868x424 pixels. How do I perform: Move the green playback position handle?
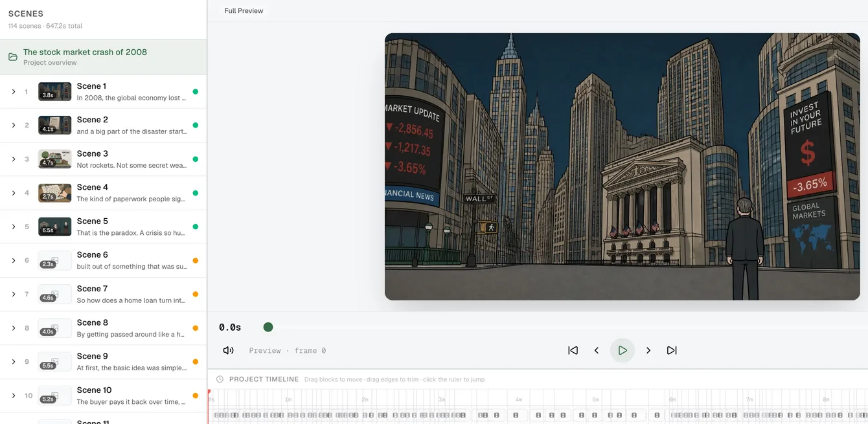(x=268, y=327)
